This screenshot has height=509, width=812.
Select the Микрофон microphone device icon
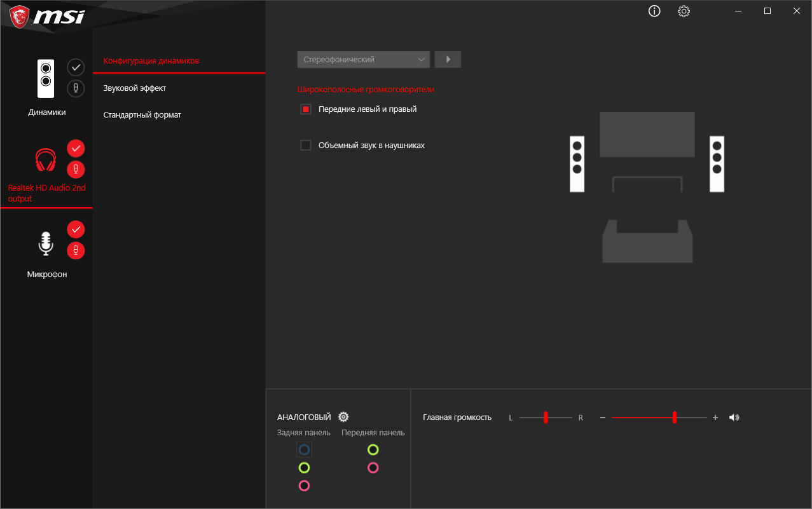point(45,244)
